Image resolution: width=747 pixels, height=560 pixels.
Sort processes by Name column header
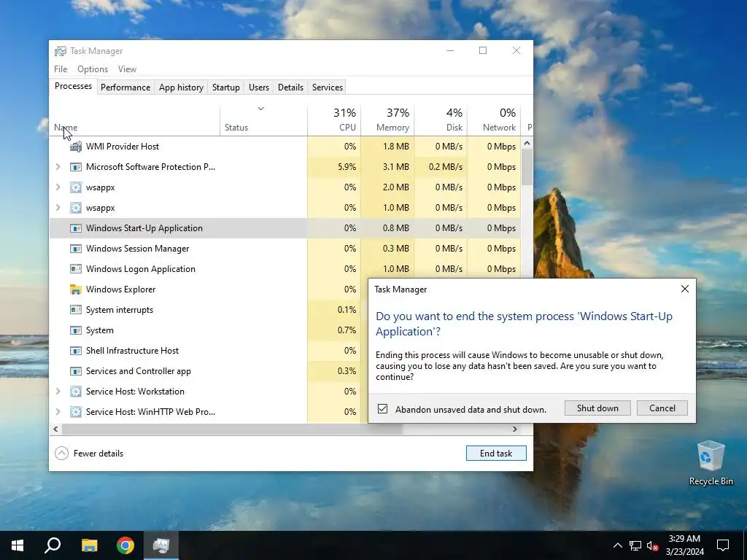[134, 120]
